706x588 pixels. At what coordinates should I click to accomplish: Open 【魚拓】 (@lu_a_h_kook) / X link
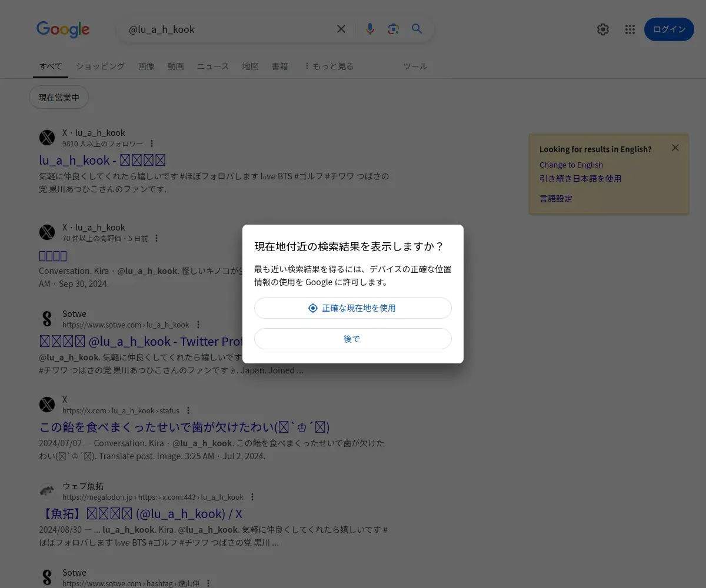(141, 513)
